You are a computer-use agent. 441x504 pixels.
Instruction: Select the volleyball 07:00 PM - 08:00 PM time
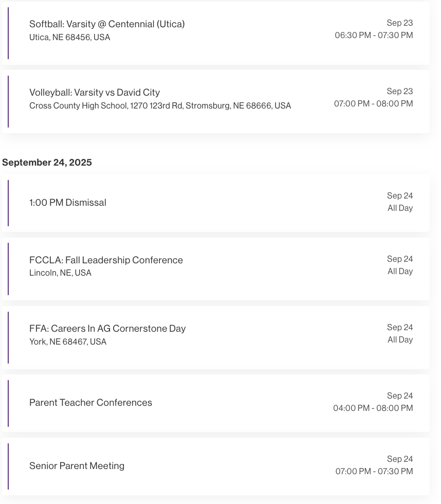coord(373,104)
